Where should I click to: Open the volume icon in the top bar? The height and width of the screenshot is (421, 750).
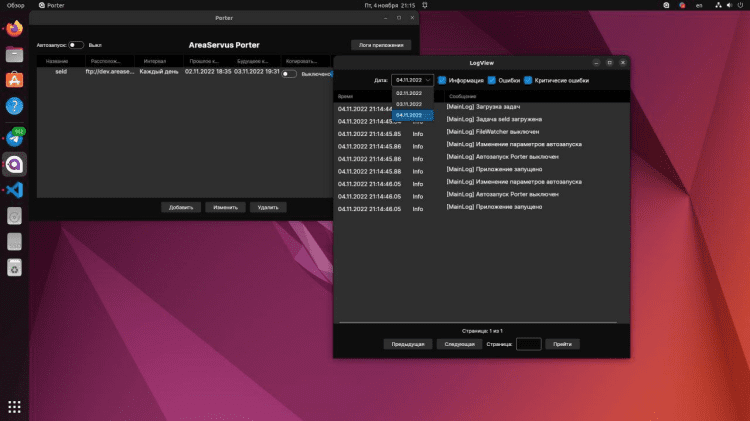pyautogui.click(x=729, y=5)
